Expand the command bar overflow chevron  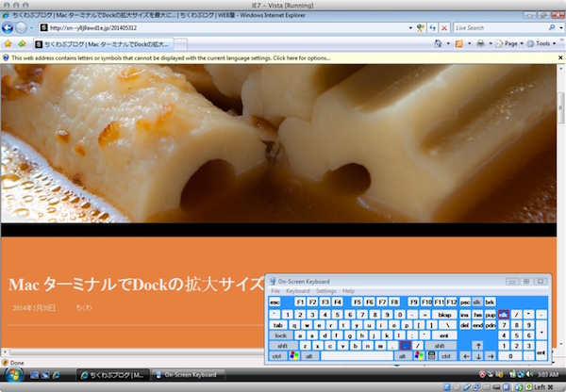tap(561, 40)
